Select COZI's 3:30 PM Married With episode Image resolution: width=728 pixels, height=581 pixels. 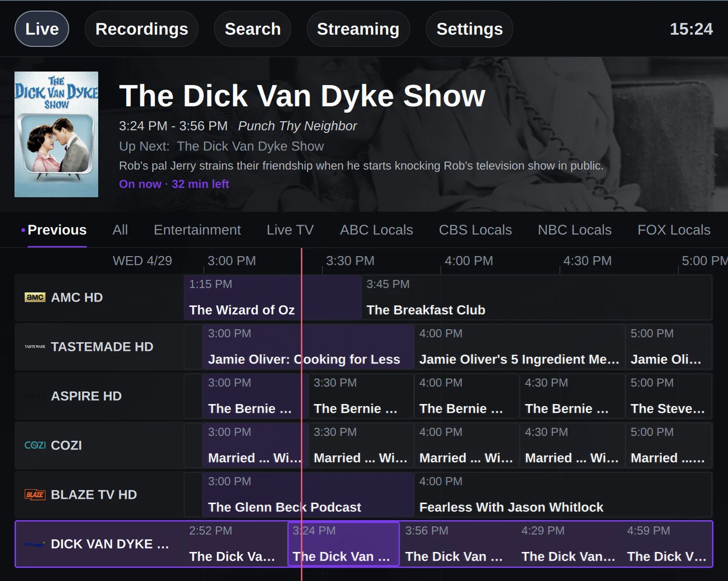[x=361, y=445]
